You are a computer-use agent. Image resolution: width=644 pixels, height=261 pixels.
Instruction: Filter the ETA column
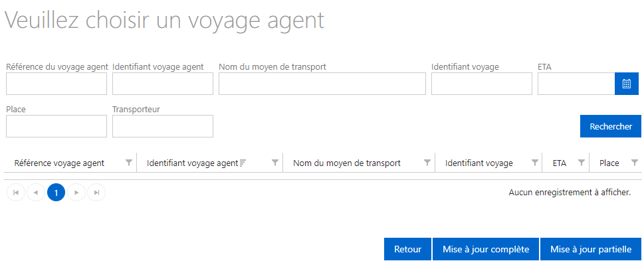coord(581,163)
